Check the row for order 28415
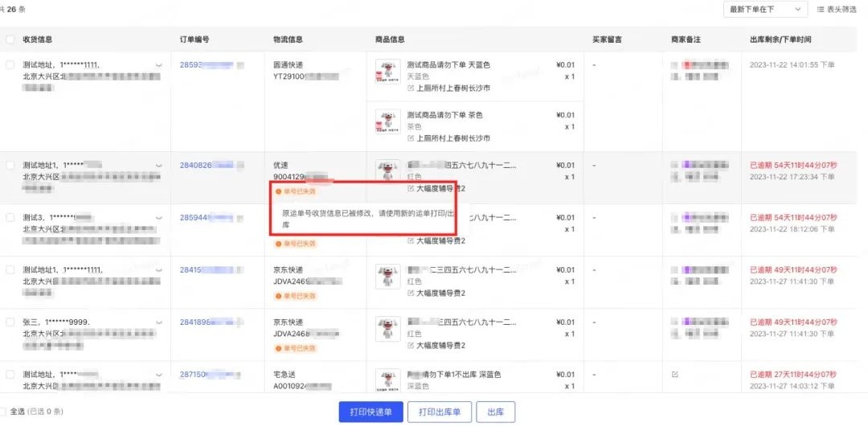Viewport: 868px width, 427px height. (10, 269)
